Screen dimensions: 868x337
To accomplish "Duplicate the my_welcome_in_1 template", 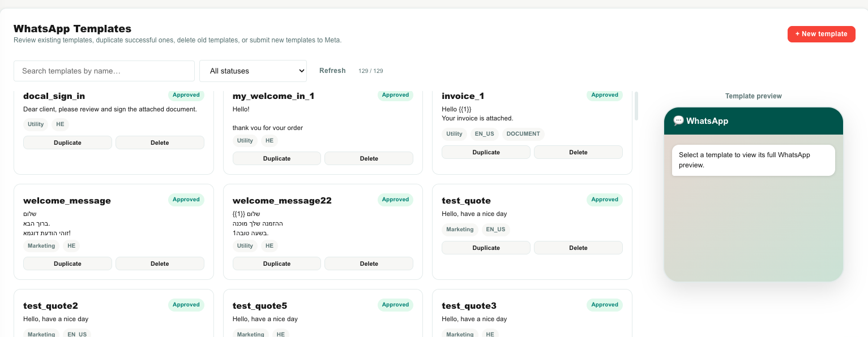I will (x=277, y=158).
